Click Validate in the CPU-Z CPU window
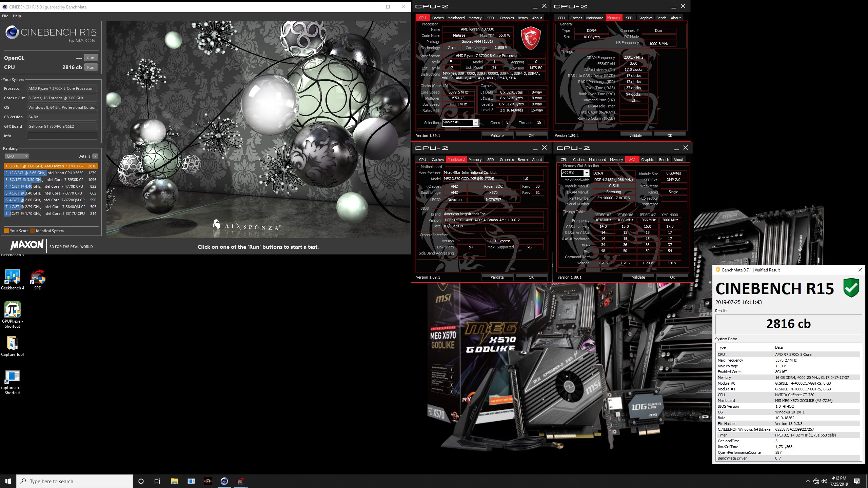The height and width of the screenshot is (488, 868). click(497, 136)
